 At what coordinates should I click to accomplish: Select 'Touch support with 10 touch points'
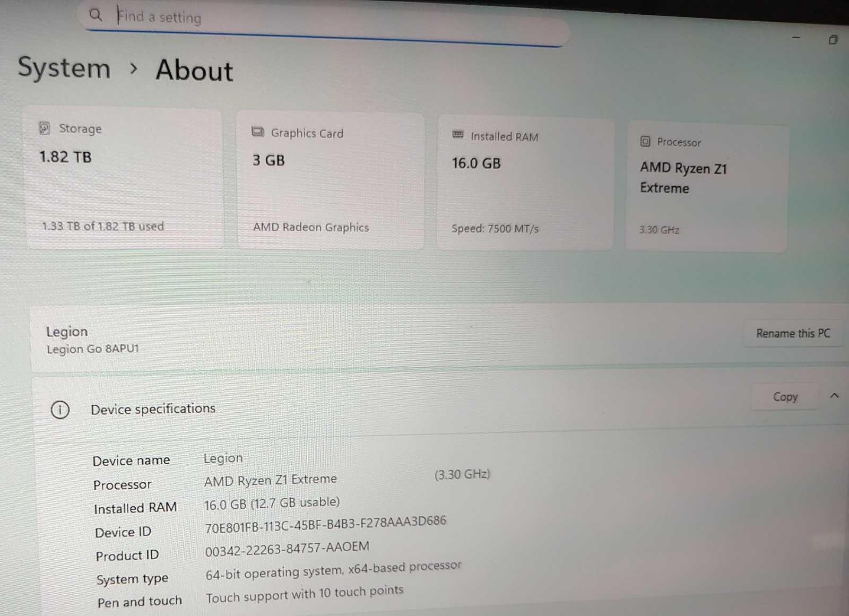(305, 594)
